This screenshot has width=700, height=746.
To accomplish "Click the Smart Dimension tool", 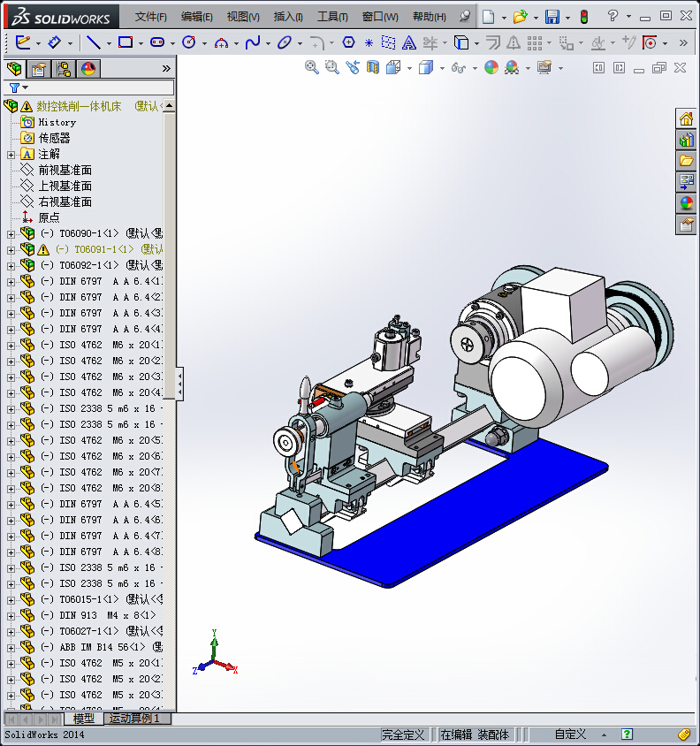I will tap(54, 42).
